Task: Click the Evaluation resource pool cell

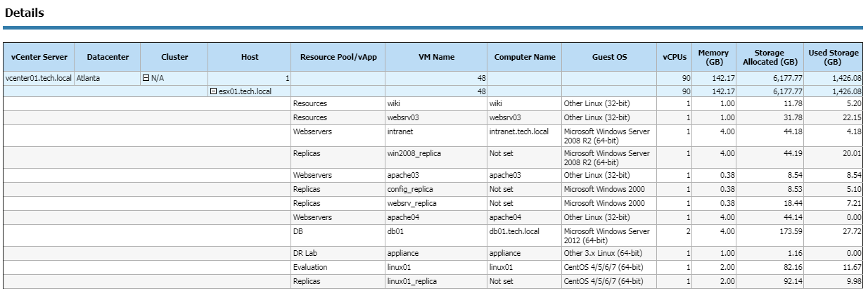Action: pos(338,267)
